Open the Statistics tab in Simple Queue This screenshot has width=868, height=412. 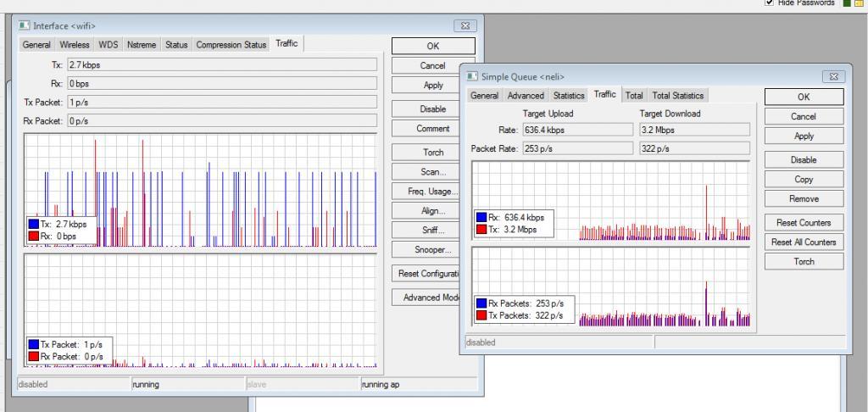(x=569, y=96)
